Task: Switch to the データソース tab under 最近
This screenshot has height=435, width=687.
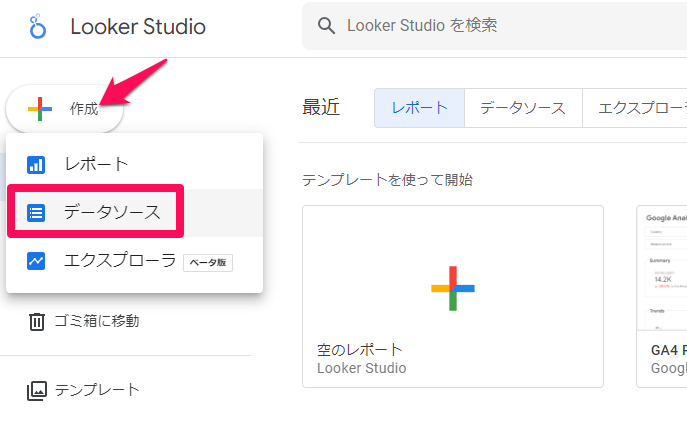Action: (x=523, y=108)
